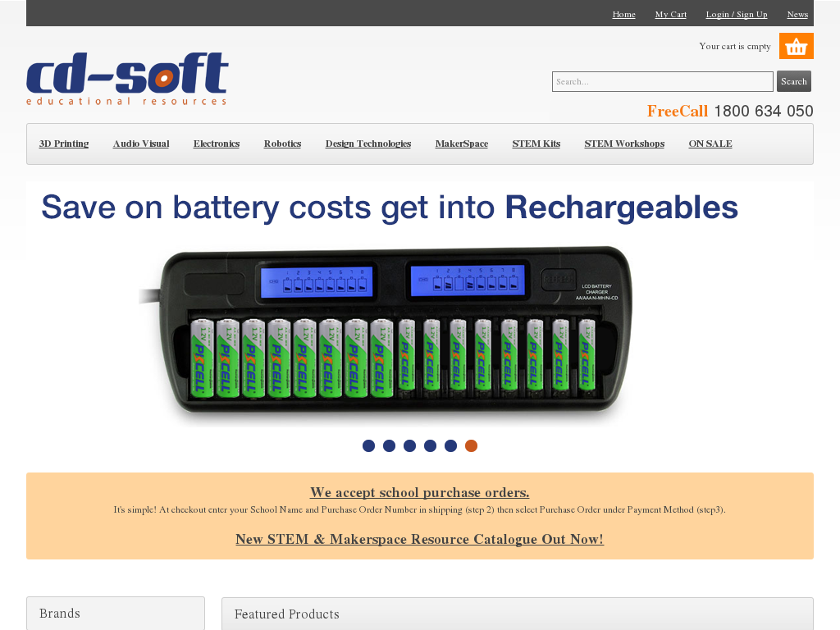Select the orange active carousel dot
The image size is (840, 630).
(x=471, y=445)
